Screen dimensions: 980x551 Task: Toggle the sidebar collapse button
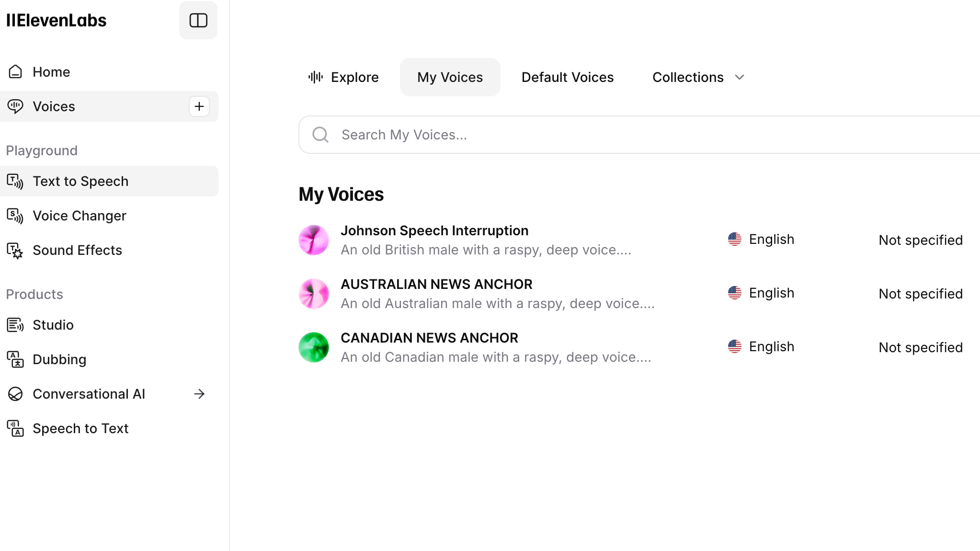pyautogui.click(x=198, y=20)
